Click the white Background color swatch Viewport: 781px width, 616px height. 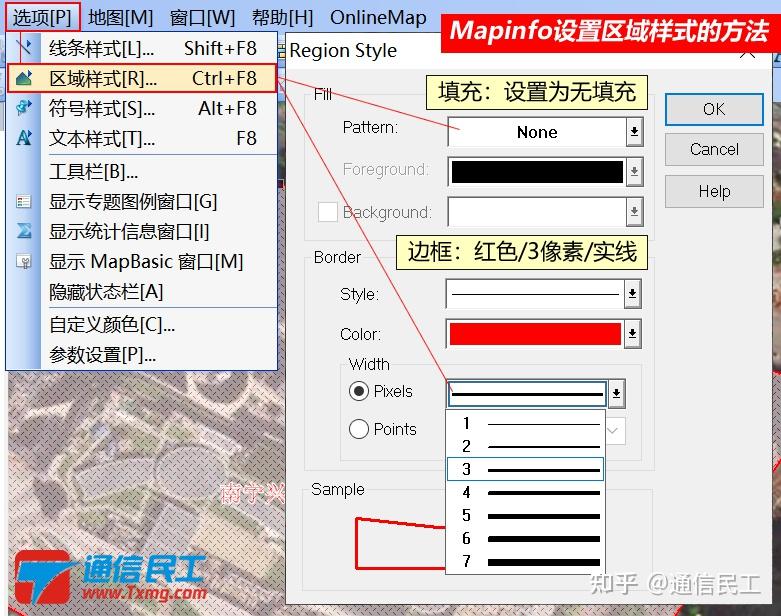pos(537,212)
